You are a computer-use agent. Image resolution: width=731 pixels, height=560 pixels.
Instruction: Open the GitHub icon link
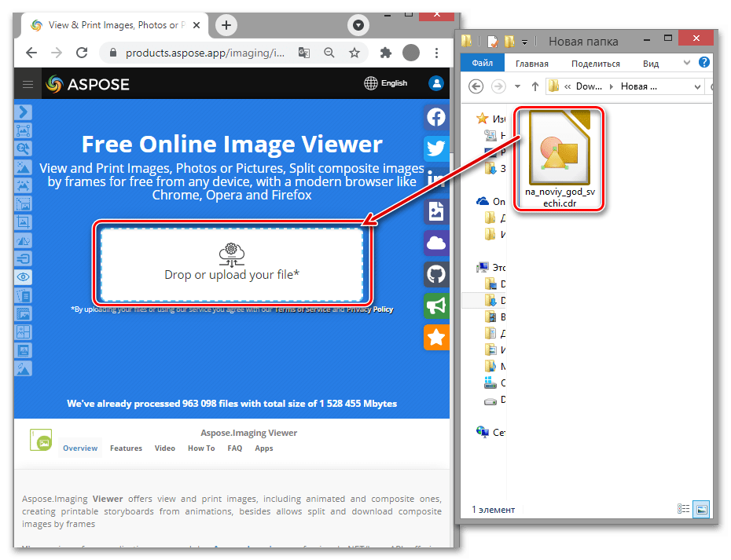(436, 274)
